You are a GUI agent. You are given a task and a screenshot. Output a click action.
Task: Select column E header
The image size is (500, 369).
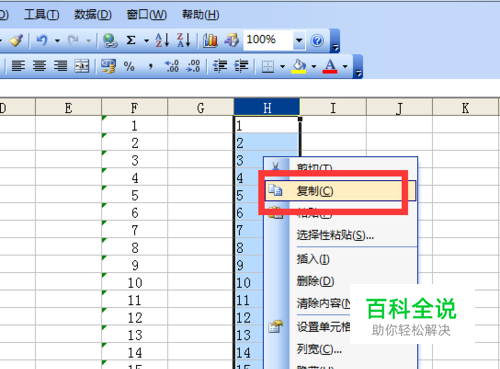click(x=68, y=108)
